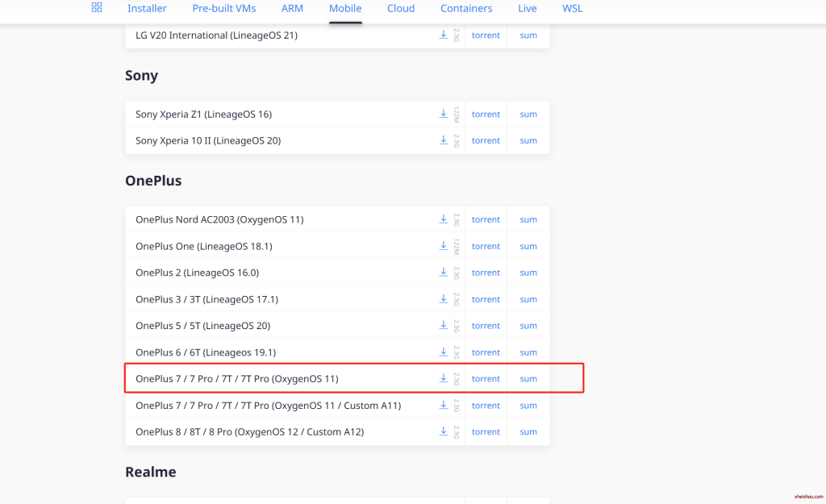Select 'Sony Xperia 10 II (LineageOS 20)' text
826x504 pixels.
click(208, 140)
